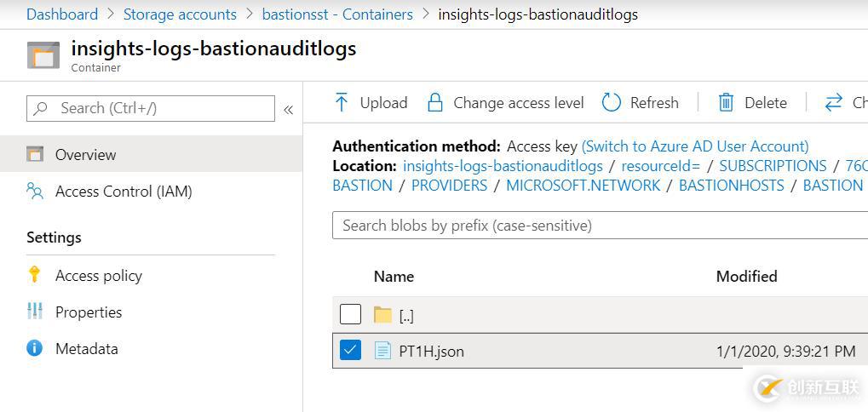
Task: Collapse the sidebar with the double chevron
Action: tap(289, 110)
